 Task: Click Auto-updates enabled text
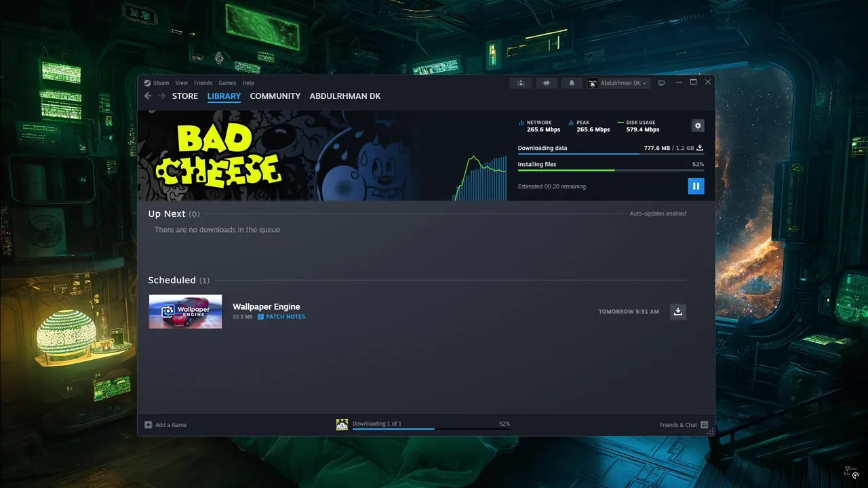coord(658,213)
